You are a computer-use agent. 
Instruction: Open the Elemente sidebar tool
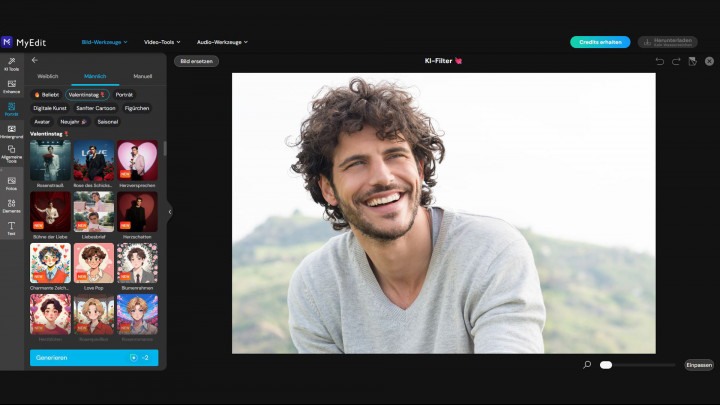(x=11, y=204)
